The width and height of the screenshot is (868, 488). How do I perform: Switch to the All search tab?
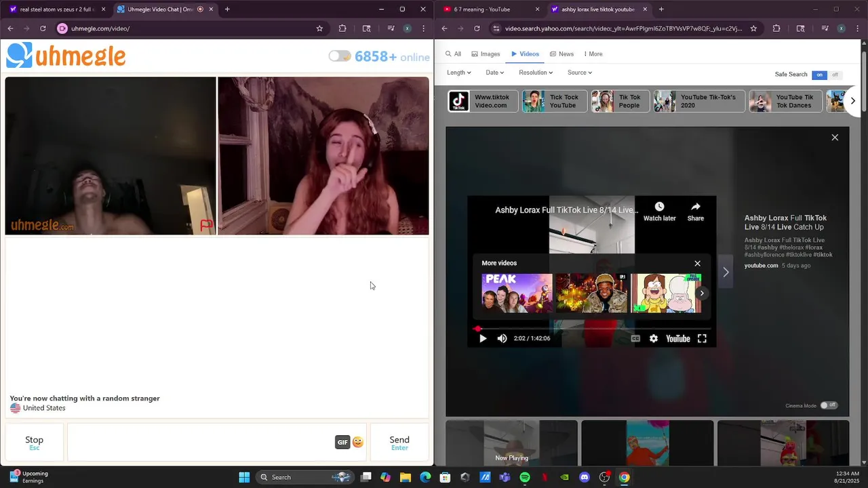453,54
